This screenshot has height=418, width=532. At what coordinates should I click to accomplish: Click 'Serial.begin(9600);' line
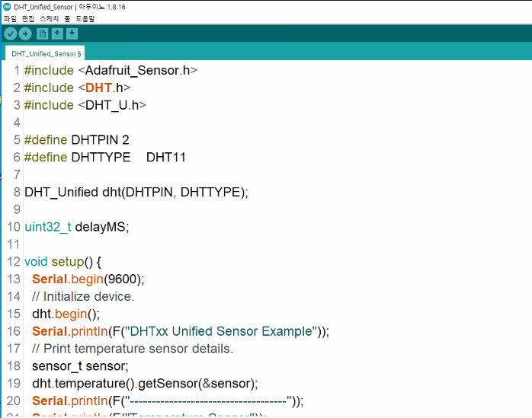(88, 279)
